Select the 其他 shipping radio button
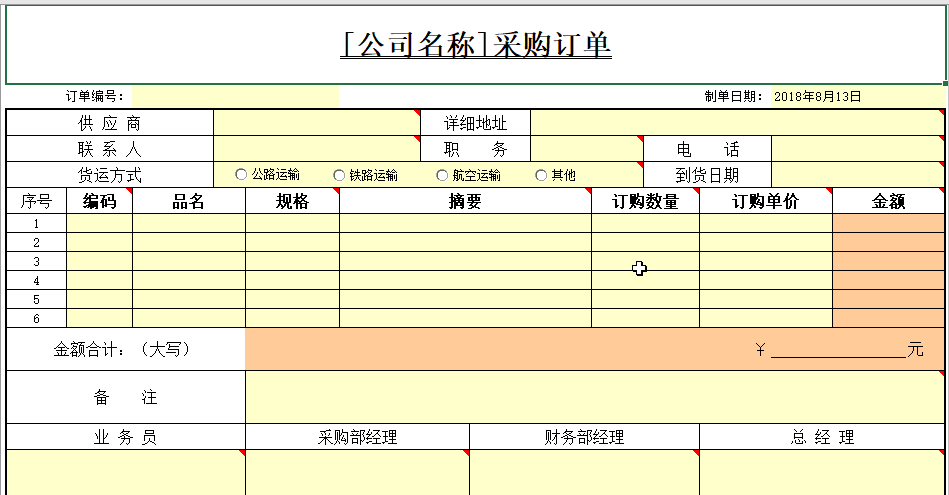 pos(542,175)
